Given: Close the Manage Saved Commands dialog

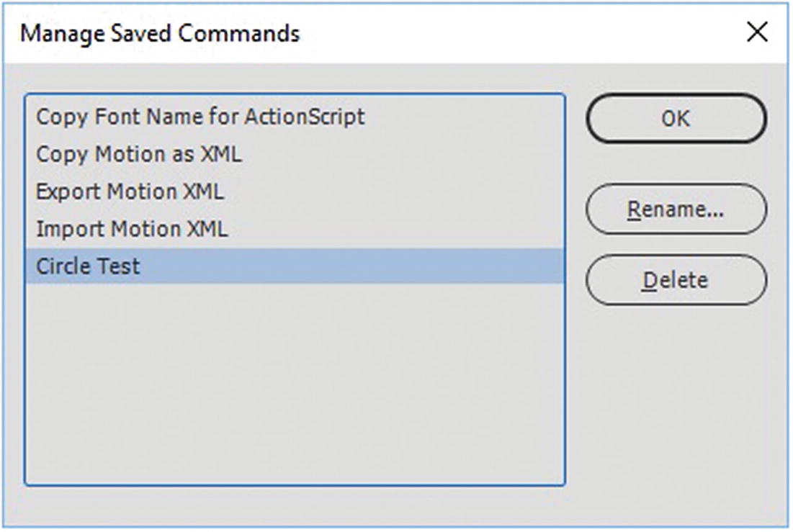Looking at the screenshot, I should click(x=757, y=32).
